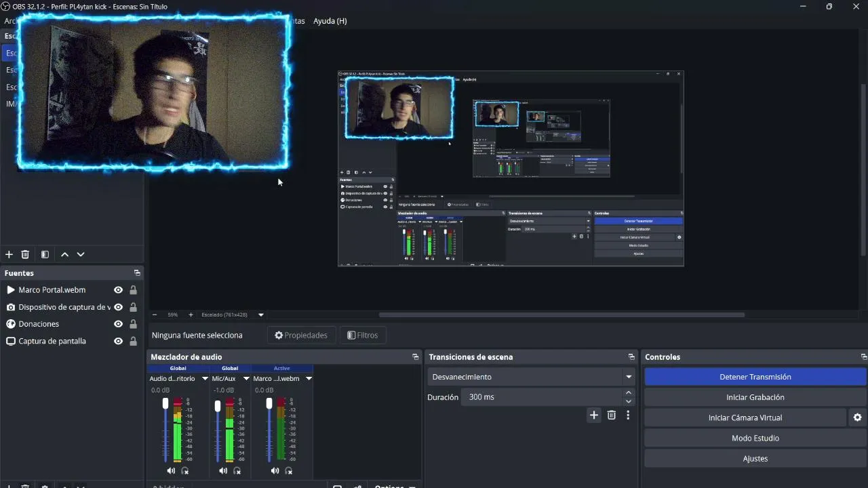Image resolution: width=868 pixels, height=488 pixels.
Task: Select the Captura de pantalla source row
Action: coord(71,341)
